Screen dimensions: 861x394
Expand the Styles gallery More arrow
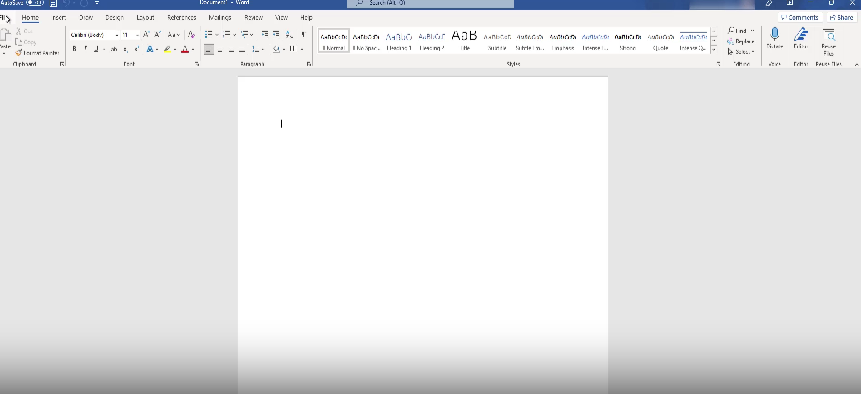coord(714,49)
